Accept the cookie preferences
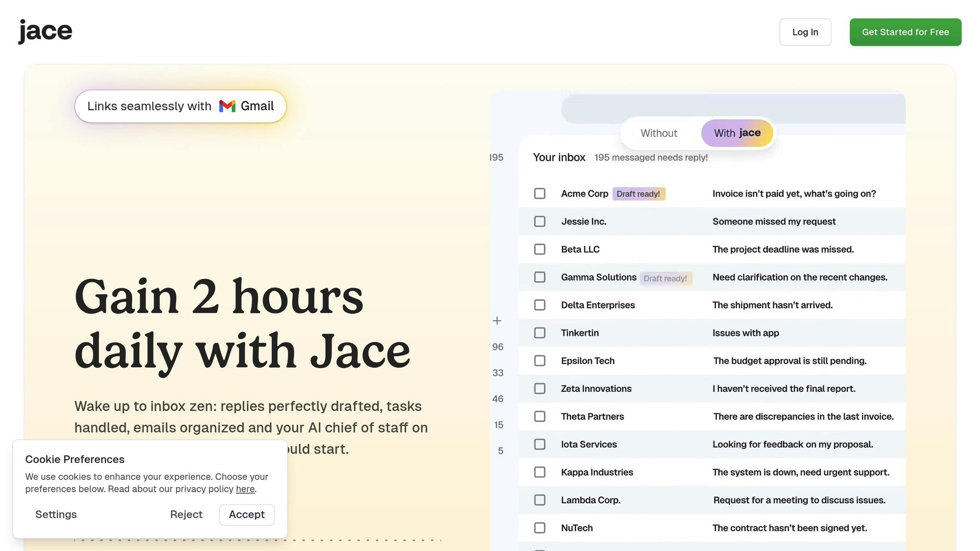The image size is (980, 551). coord(246,515)
